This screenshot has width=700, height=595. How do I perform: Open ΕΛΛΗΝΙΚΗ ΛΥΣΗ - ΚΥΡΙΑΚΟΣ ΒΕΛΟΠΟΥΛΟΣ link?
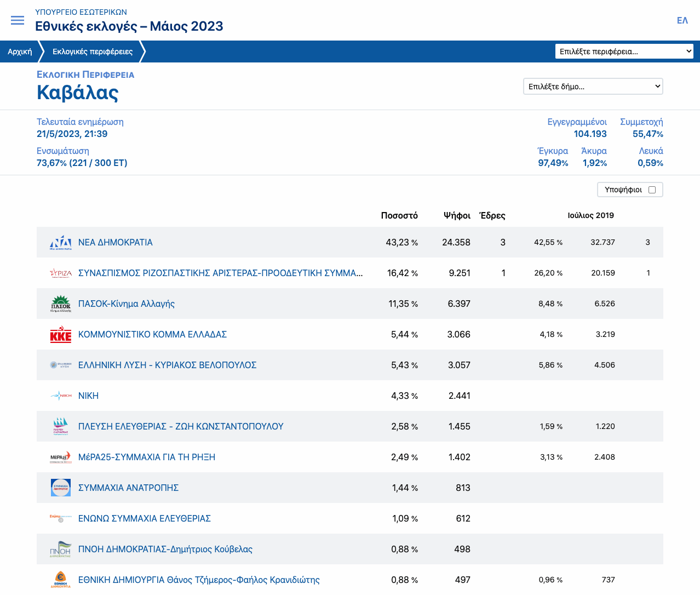[x=168, y=365]
